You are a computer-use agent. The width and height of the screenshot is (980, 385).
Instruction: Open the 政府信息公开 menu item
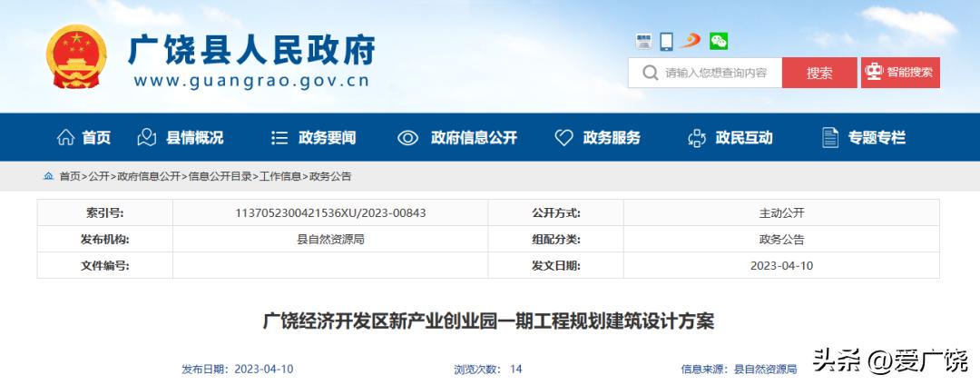click(x=474, y=137)
